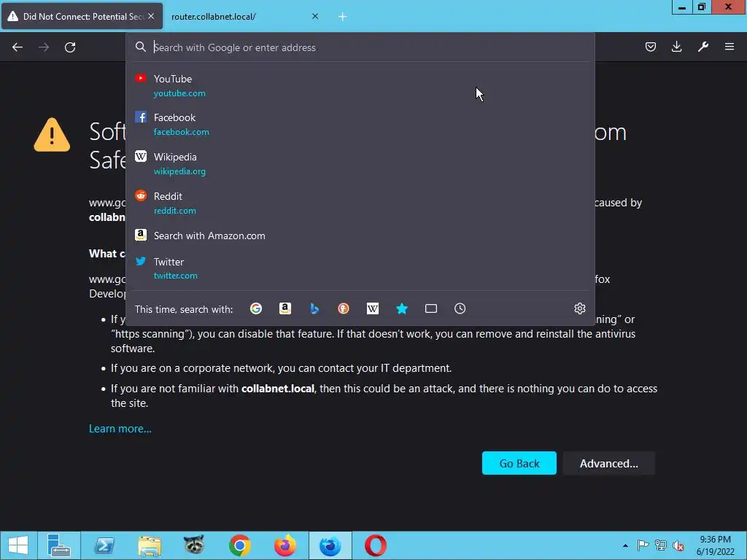
Task: Close the router.collabnet.local tab
Action: point(315,16)
